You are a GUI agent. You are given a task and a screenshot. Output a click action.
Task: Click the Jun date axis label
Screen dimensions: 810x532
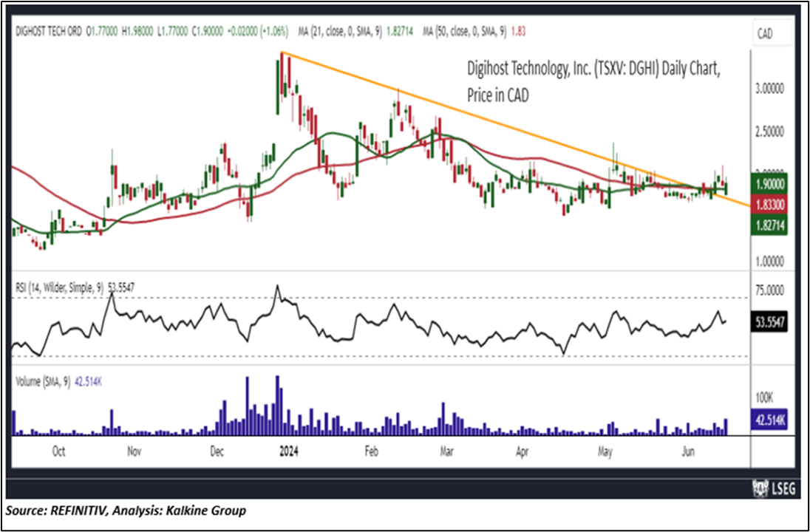tap(688, 451)
